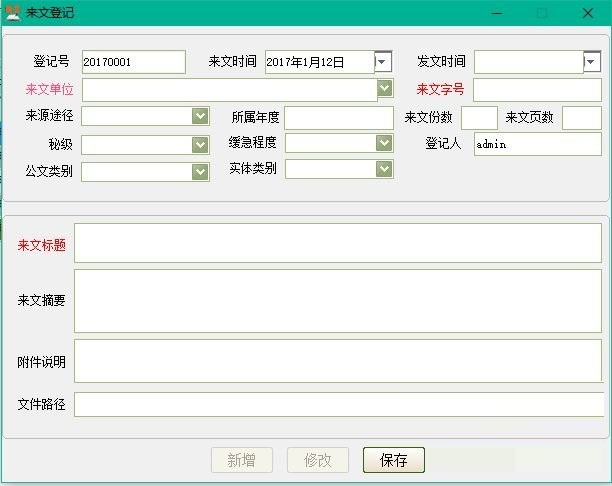Click into the 来文单位 combo box field
Viewport: 612px width, 486px height.
click(x=230, y=90)
